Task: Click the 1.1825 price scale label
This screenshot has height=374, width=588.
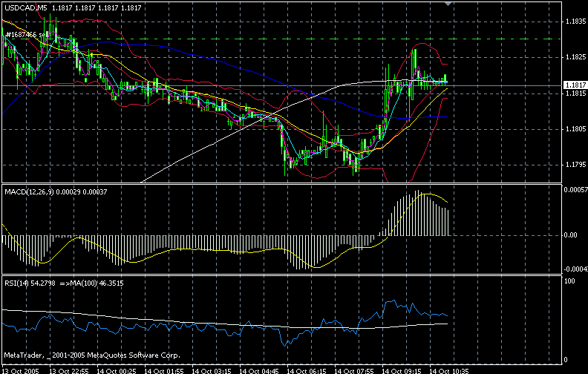Action: click(575, 57)
